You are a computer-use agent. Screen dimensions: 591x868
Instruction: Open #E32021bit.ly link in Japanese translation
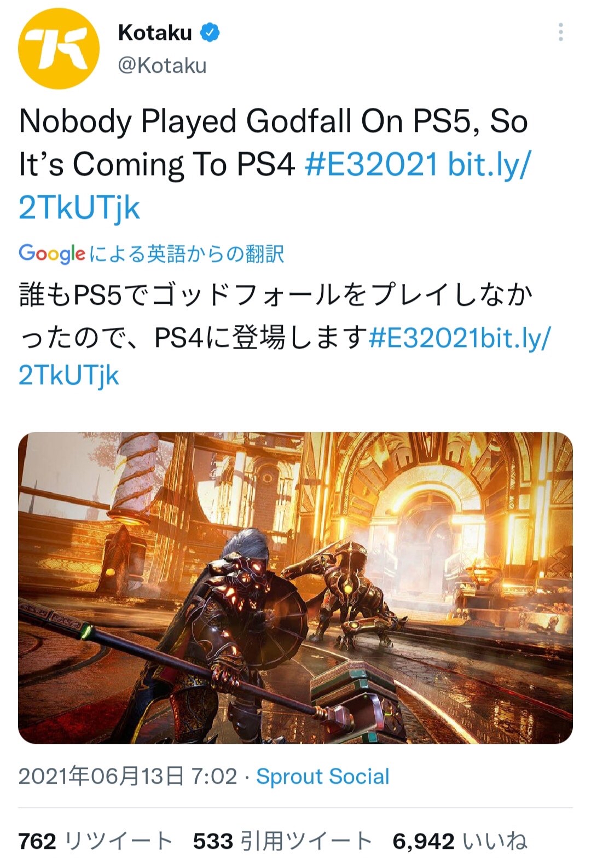(x=460, y=338)
